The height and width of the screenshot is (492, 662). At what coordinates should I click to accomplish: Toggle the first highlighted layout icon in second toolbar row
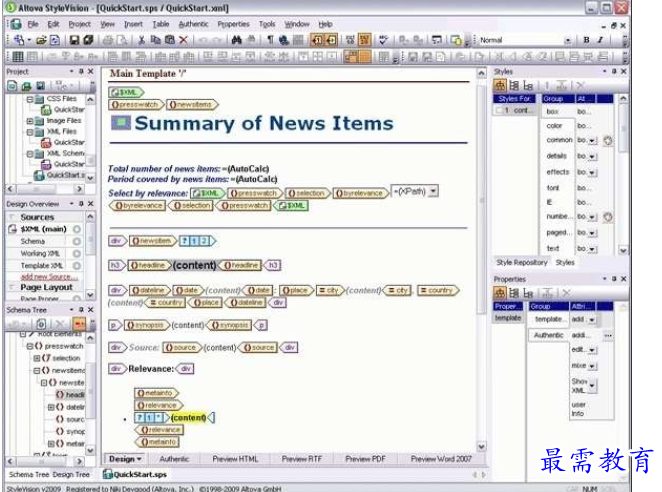tap(350, 56)
